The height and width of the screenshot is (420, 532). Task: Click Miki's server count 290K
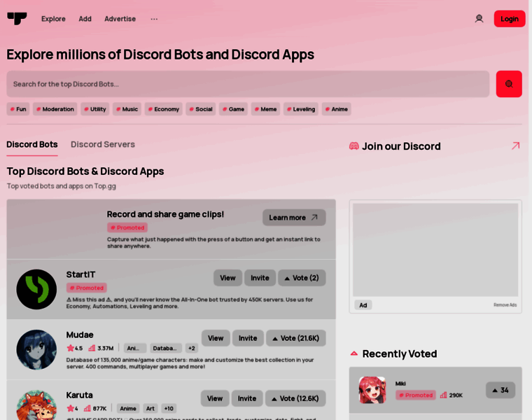point(451,395)
